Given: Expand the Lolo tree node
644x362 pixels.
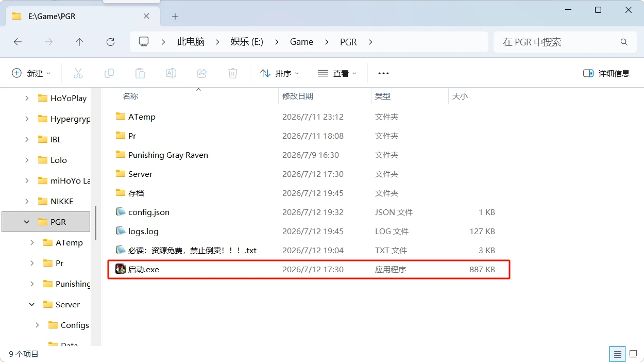Looking at the screenshot, I should (27, 160).
